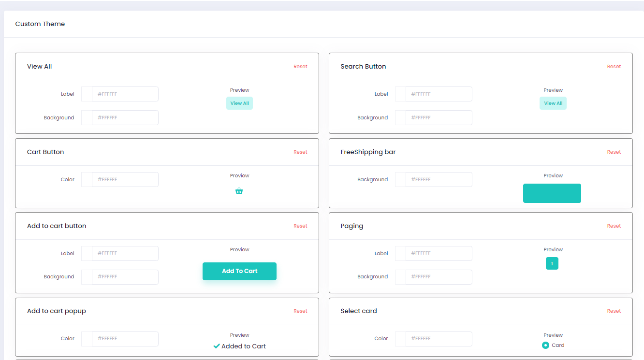Focus Add to cart popup Color input

[x=125, y=339]
